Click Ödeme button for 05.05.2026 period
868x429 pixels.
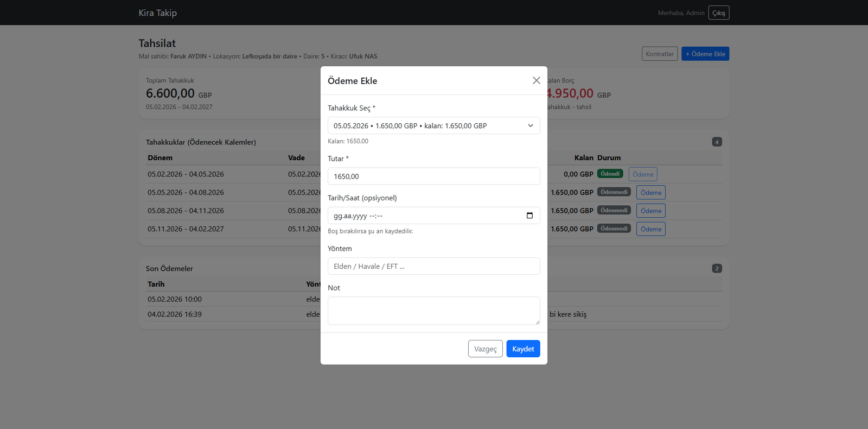pos(650,193)
